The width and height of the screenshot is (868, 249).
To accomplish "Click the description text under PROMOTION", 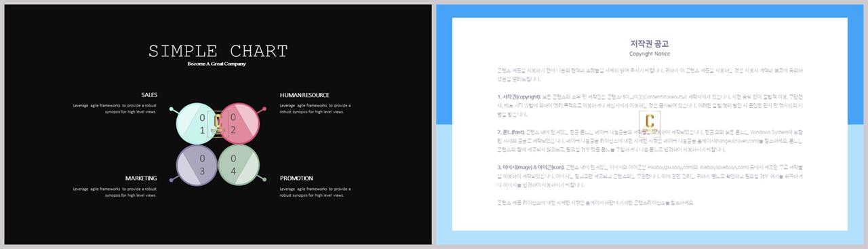I will [315, 192].
